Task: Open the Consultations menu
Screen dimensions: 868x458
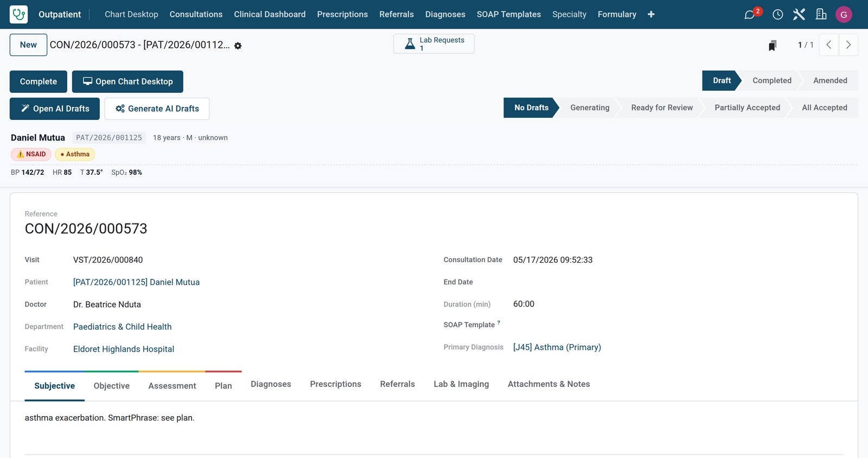Action: (196, 14)
